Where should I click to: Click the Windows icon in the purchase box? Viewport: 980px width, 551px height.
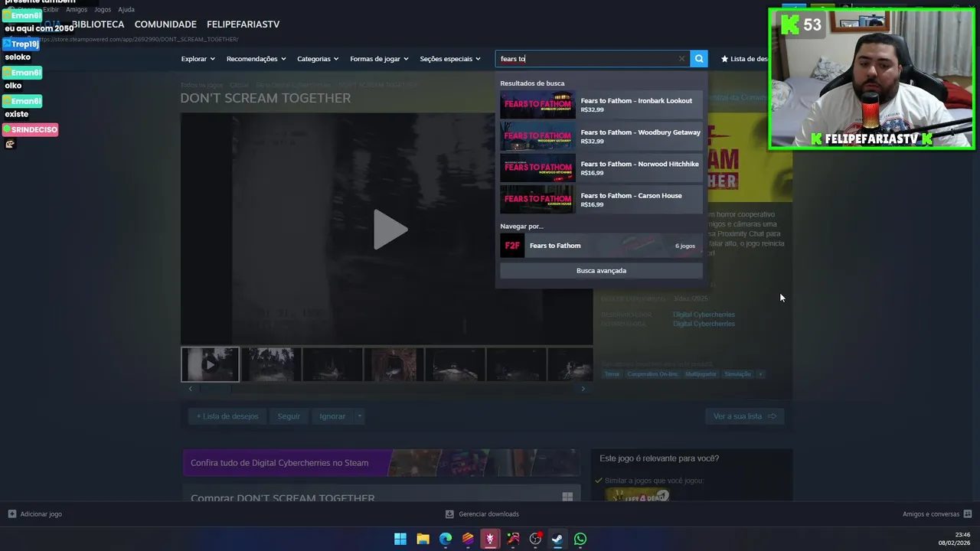point(567,498)
